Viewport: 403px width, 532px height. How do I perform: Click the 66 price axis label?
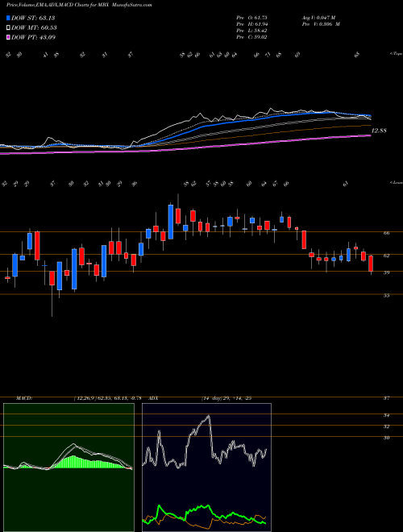click(x=386, y=234)
